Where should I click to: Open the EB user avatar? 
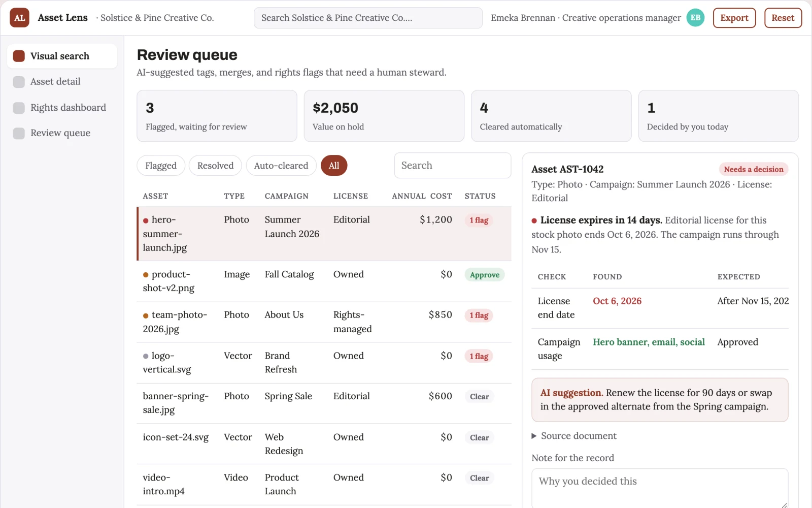pyautogui.click(x=695, y=18)
